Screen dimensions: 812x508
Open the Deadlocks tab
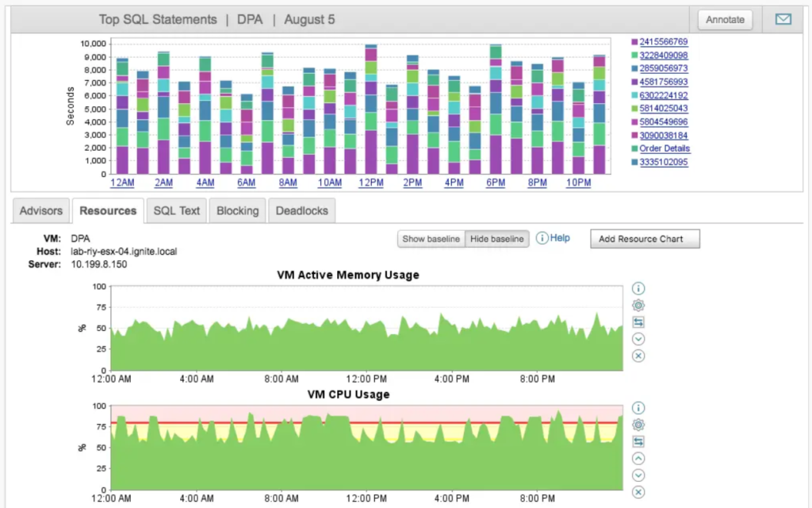click(x=301, y=211)
